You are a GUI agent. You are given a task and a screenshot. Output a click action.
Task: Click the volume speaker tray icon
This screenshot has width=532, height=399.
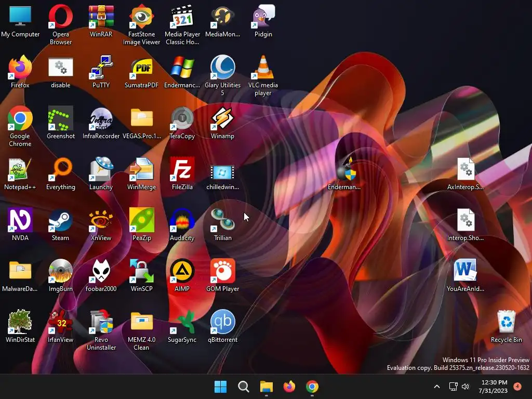[465, 387]
